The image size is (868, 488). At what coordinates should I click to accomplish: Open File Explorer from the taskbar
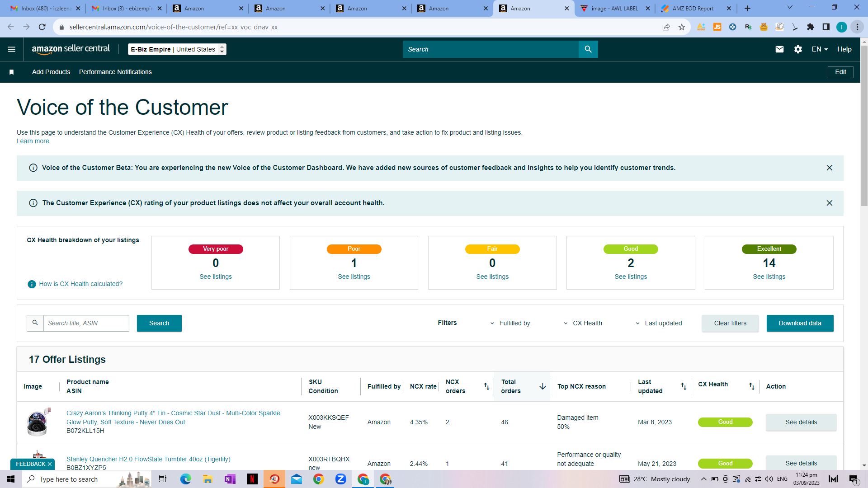coord(208,479)
